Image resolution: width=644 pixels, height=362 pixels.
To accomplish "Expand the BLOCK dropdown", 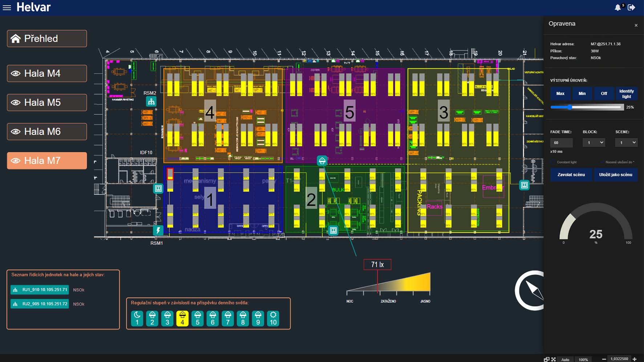I will 594,142.
